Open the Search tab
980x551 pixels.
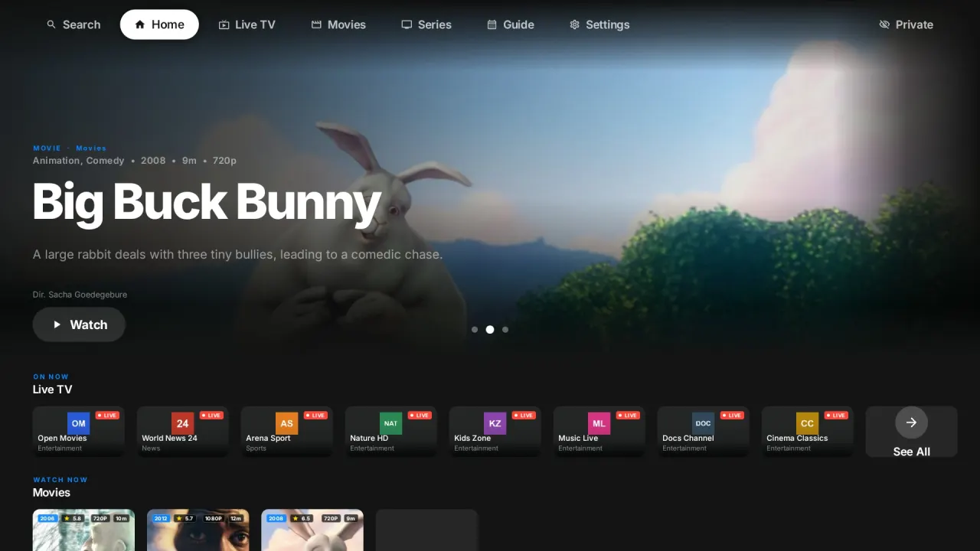(73, 24)
